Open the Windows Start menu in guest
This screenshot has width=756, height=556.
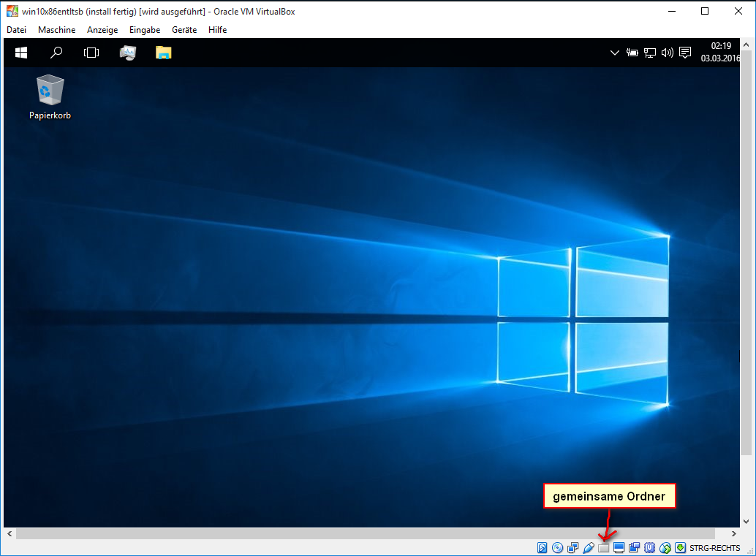pos(21,53)
